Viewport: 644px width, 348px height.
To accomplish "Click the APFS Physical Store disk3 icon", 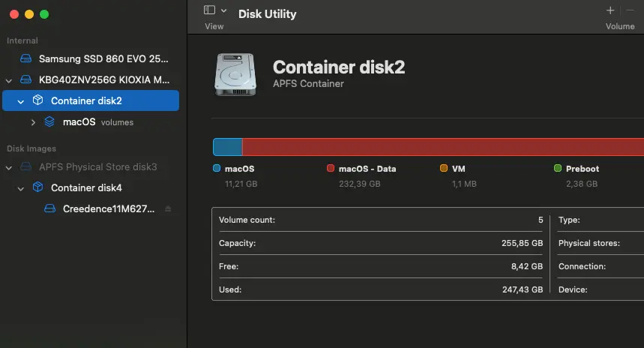I will click(x=26, y=166).
